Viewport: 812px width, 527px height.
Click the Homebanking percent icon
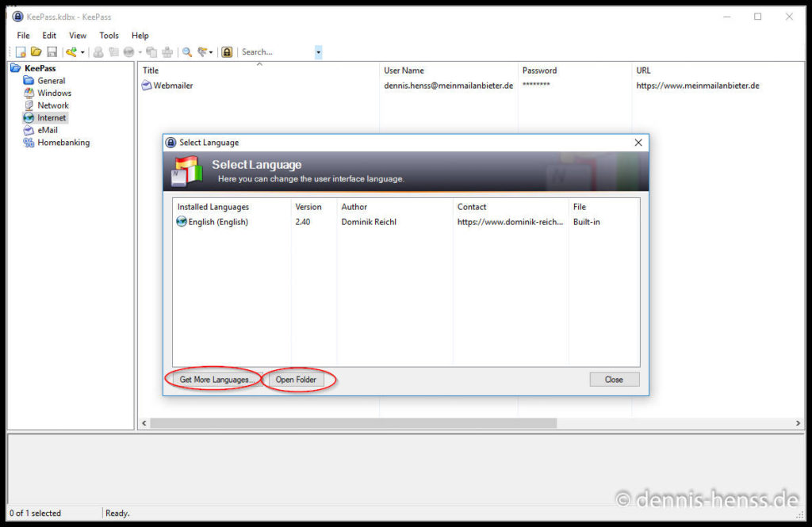(x=29, y=143)
